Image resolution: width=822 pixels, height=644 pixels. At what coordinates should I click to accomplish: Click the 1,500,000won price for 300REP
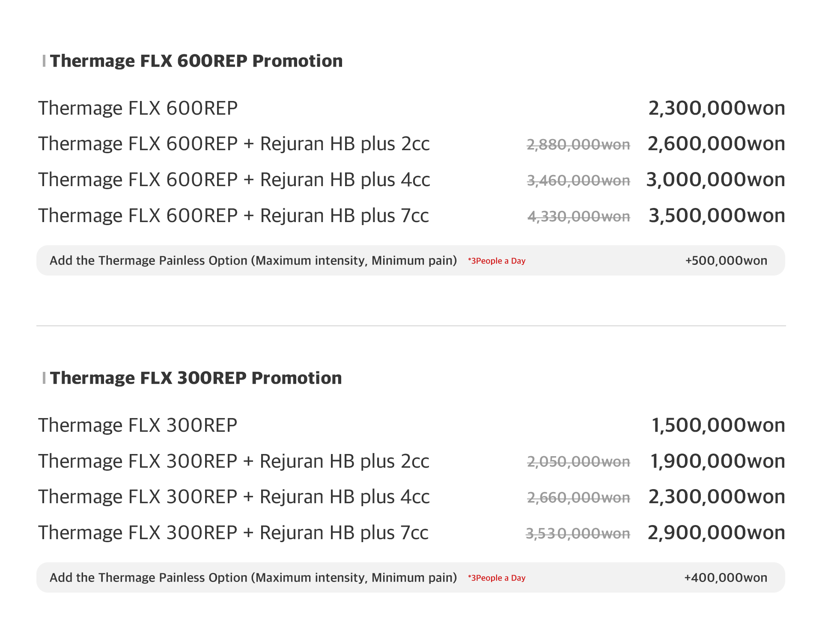click(718, 425)
